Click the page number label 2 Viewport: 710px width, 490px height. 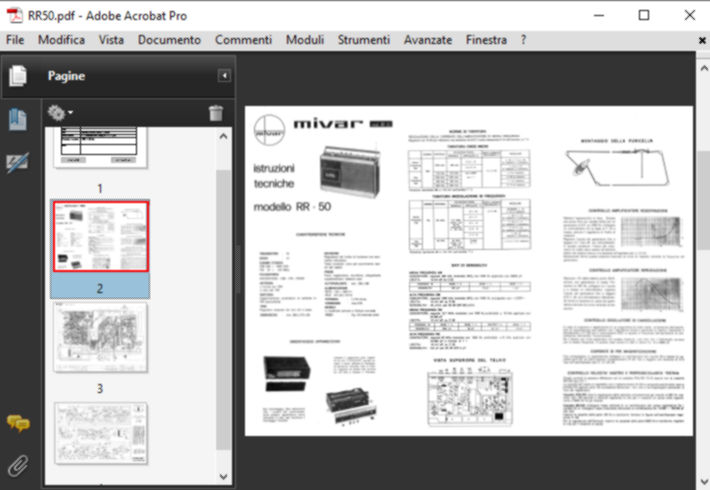pos(100,288)
